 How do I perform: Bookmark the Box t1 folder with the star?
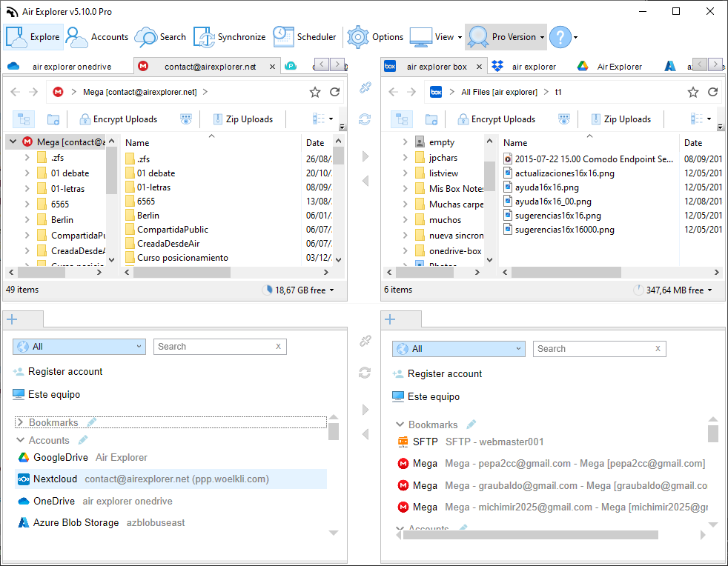(693, 93)
